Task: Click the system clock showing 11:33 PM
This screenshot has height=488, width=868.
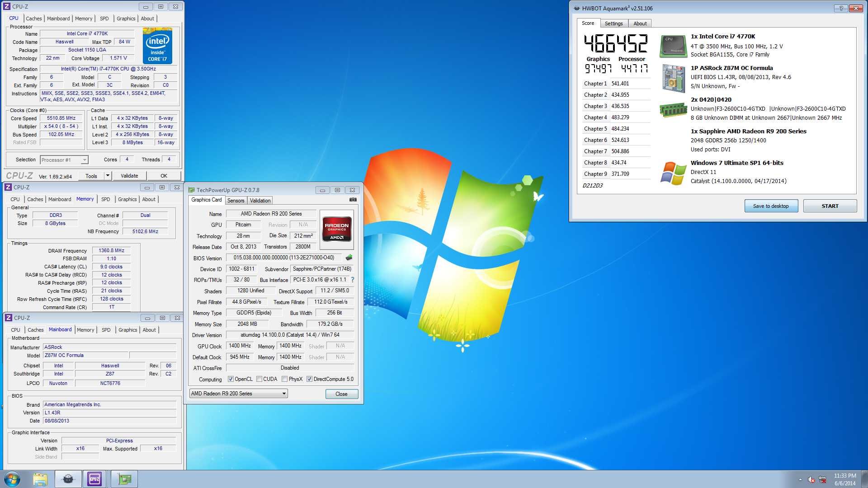Action: click(845, 476)
